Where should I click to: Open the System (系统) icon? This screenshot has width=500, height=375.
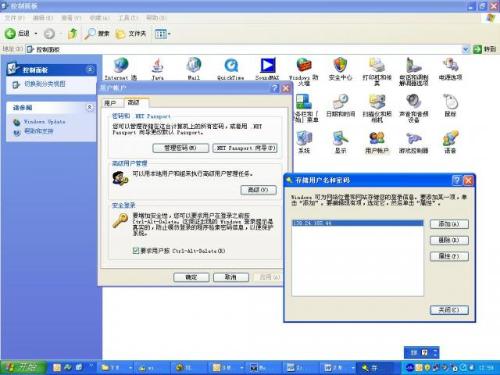[304, 142]
